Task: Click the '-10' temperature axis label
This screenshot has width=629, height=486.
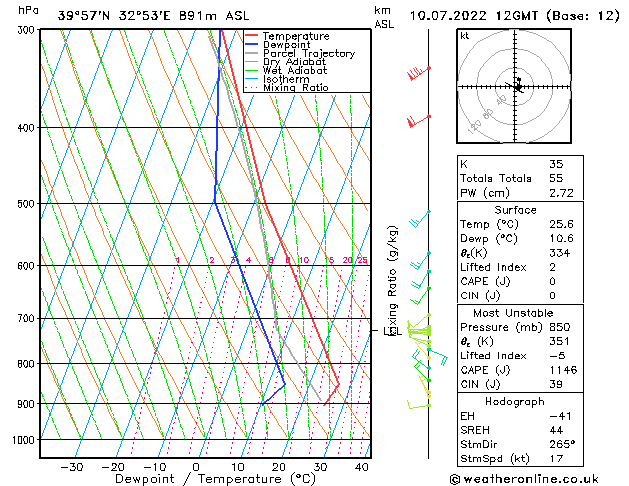Action: click(x=154, y=467)
